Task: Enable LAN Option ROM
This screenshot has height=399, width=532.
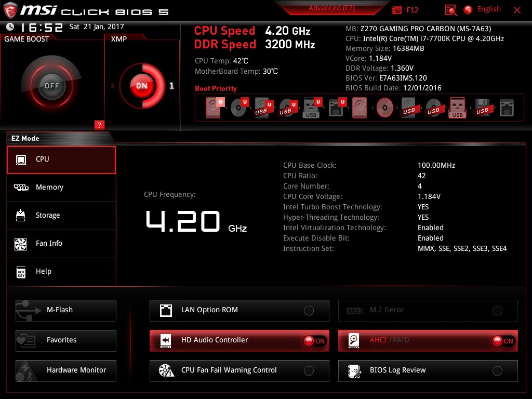Action: pos(239,311)
